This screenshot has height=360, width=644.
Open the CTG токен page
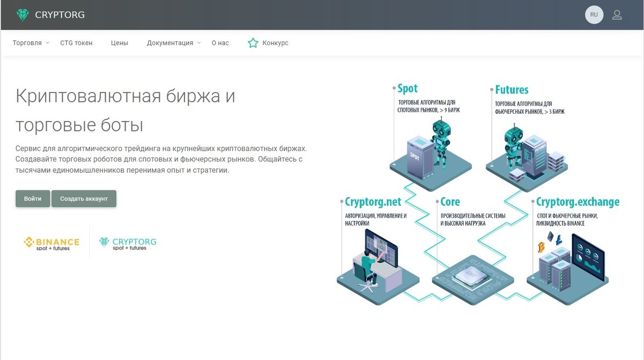click(x=76, y=43)
